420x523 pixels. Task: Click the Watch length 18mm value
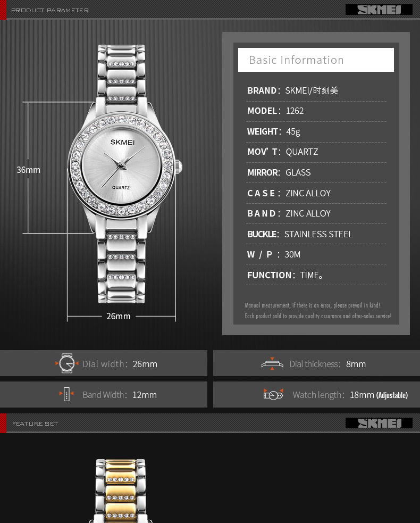coord(362,395)
